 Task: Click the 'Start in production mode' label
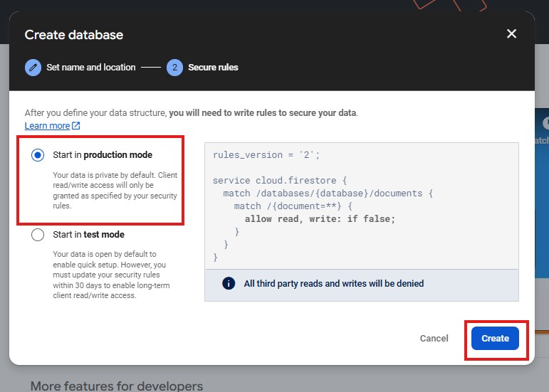tap(103, 155)
